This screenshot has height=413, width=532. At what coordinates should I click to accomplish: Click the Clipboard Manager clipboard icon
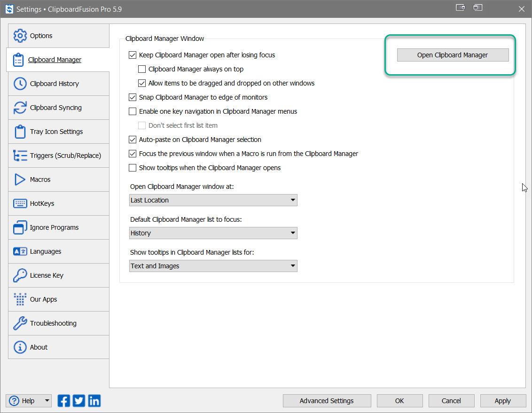point(18,60)
